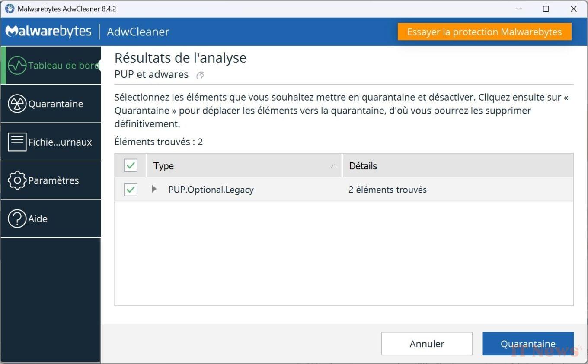588x364 pixels.
Task: Click the Malwarebytes logo in header
Action: (48, 32)
